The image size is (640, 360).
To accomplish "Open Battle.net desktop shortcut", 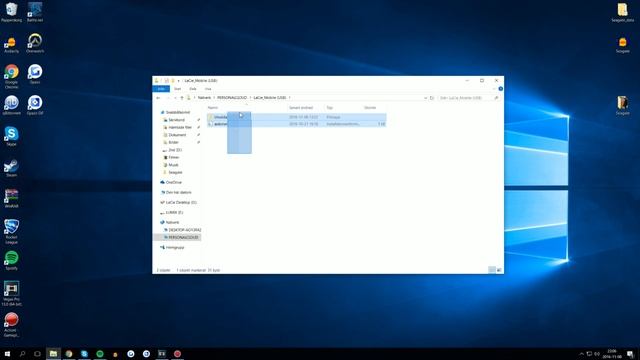I will pos(35,12).
